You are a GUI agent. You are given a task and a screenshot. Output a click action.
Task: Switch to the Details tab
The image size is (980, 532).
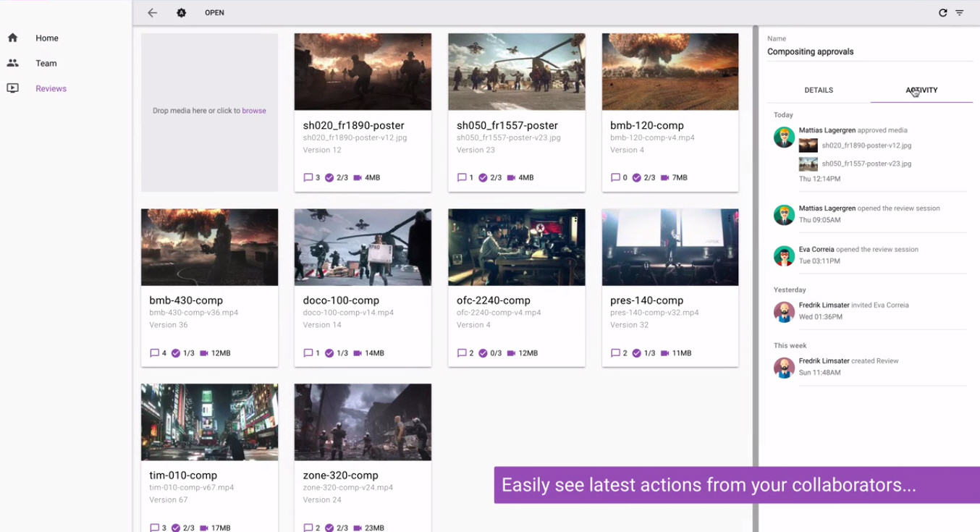point(819,90)
